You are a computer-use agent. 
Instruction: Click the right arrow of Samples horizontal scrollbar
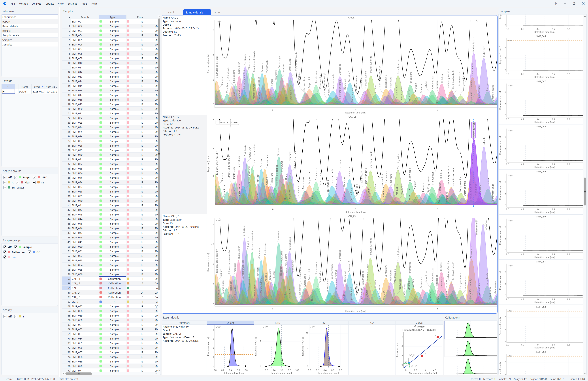coord(156,374)
